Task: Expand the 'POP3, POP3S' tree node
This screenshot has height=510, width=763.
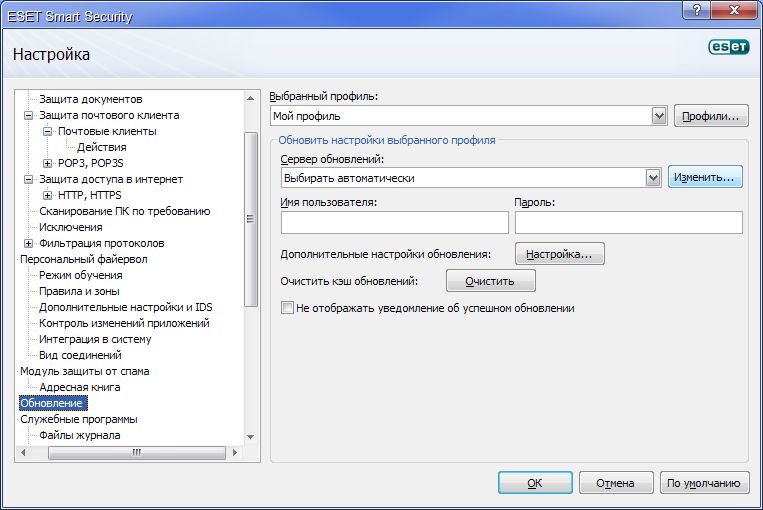Action: click(x=47, y=163)
